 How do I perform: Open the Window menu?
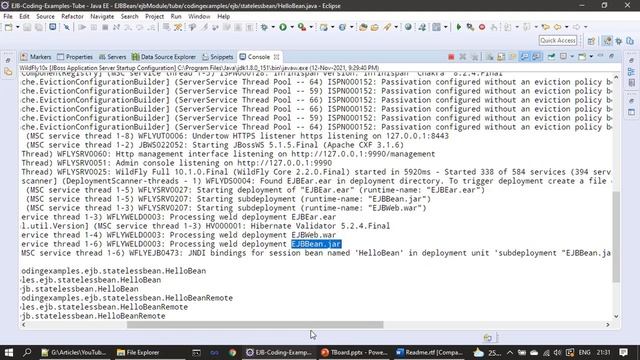point(199,16)
